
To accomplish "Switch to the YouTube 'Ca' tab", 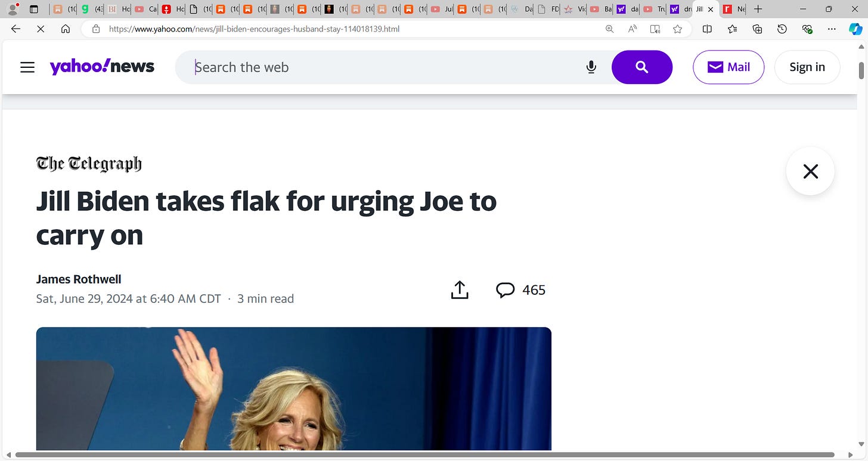I will click(x=146, y=9).
